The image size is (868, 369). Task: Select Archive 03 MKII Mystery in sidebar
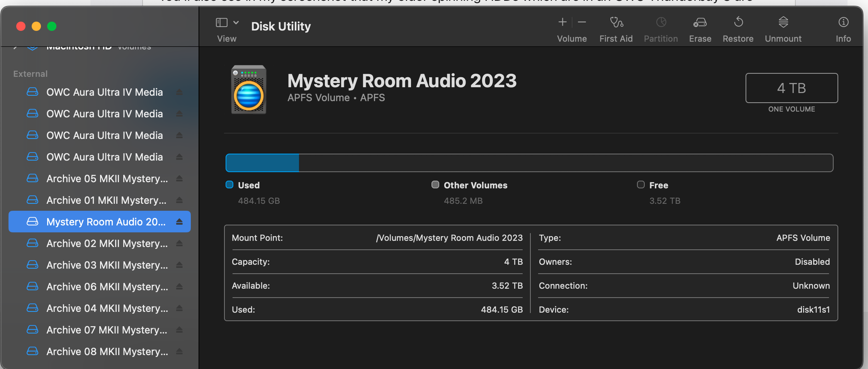[x=100, y=265]
